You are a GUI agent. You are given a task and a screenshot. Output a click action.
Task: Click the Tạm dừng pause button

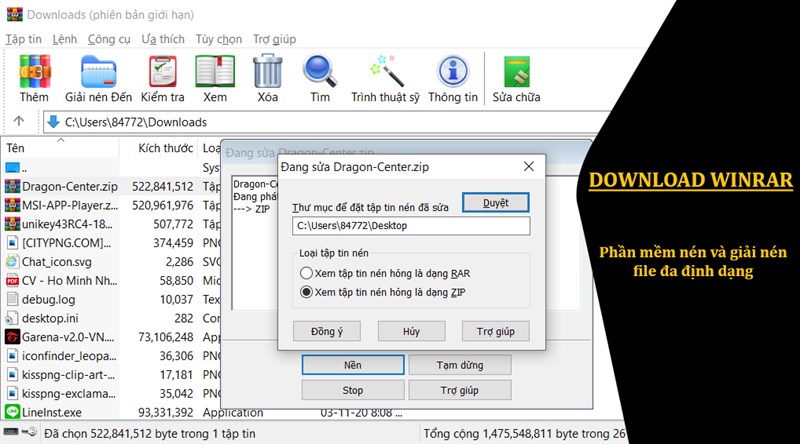click(460, 365)
